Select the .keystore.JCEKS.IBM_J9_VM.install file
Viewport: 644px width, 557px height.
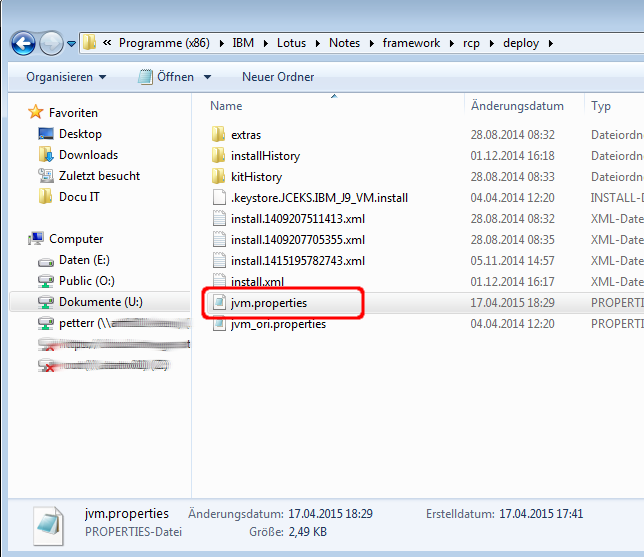(319, 198)
